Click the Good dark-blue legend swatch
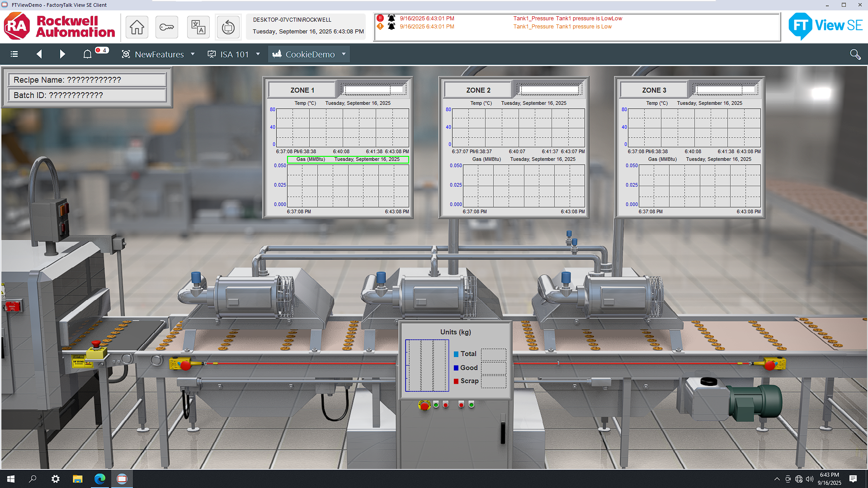Viewport: 868px width, 488px height. click(x=456, y=368)
